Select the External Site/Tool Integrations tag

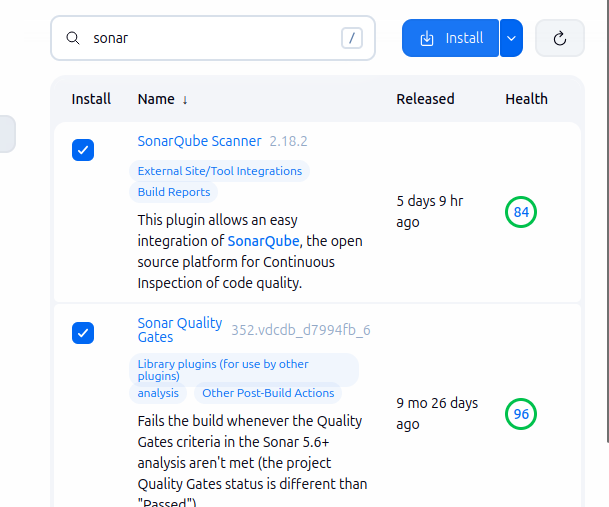219,171
